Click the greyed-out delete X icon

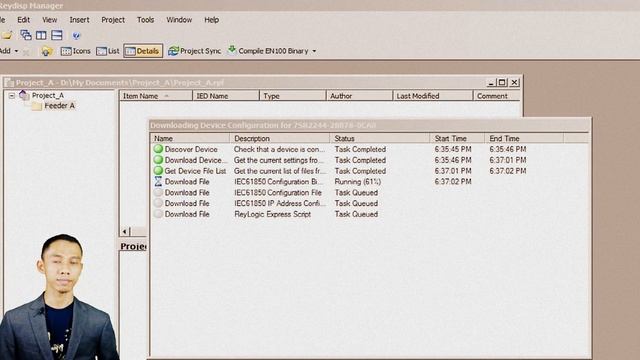point(27,51)
